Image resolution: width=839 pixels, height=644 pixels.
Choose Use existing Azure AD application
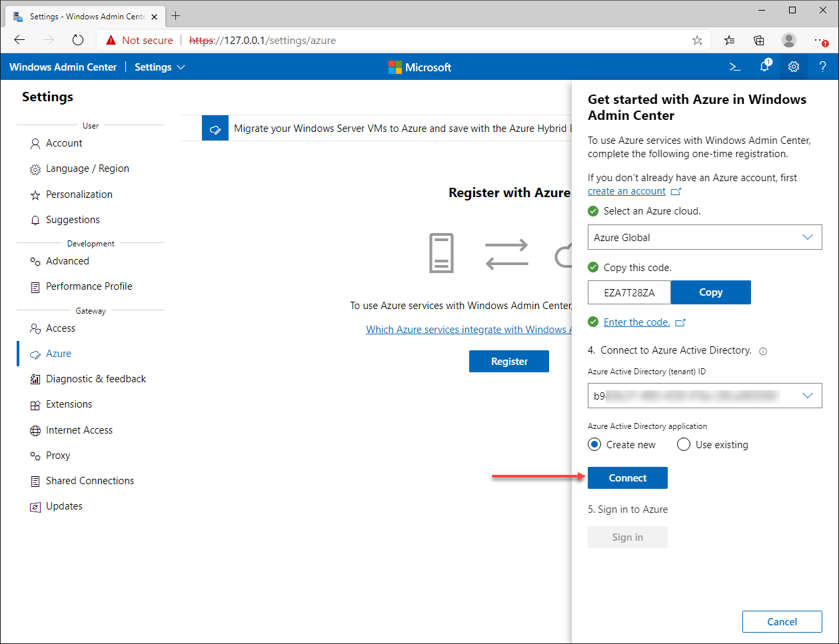point(683,444)
